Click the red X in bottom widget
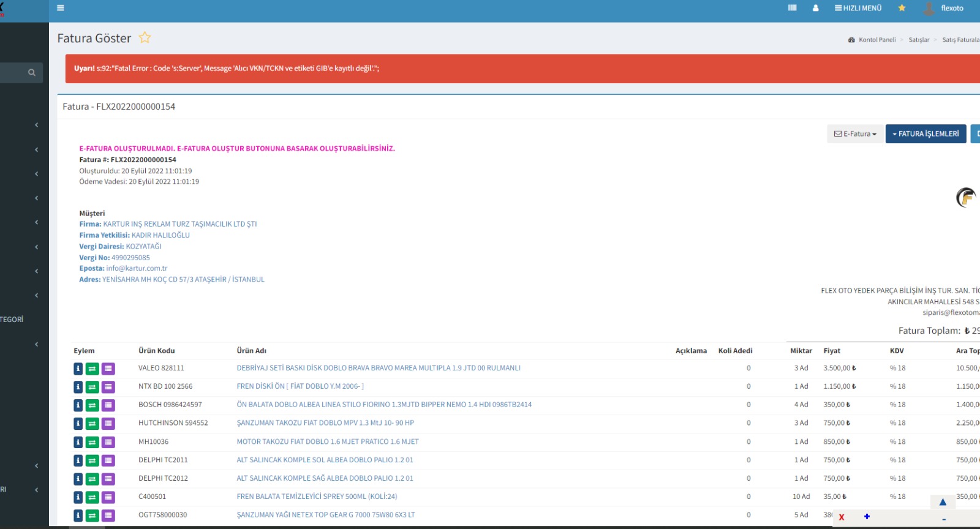The image size is (980, 529). [x=842, y=517]
